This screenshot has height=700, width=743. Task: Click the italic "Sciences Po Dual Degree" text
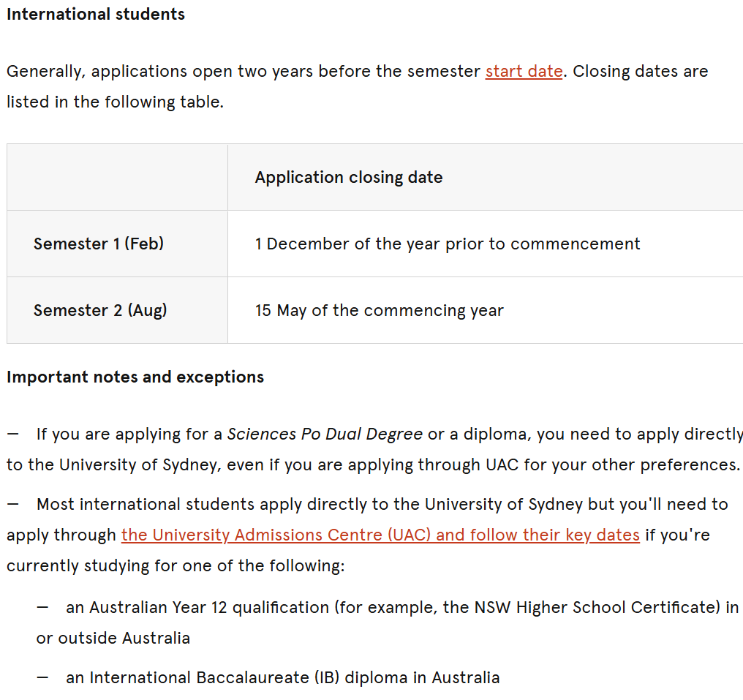point(325,434)
